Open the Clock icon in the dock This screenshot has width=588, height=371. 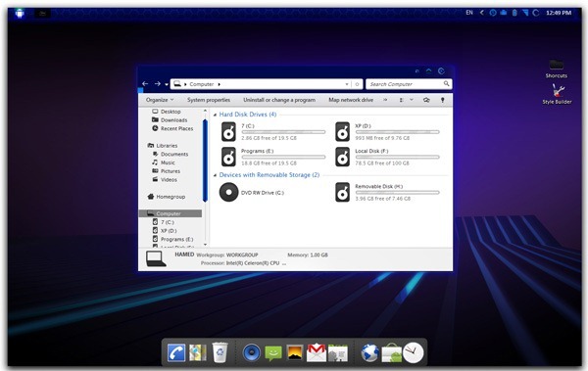[x=414, y=352]
